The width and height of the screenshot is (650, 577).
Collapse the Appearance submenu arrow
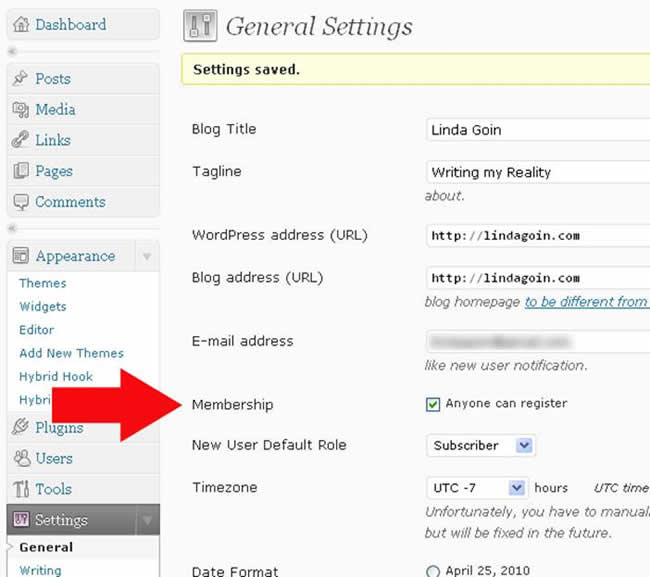coord(147,256)
